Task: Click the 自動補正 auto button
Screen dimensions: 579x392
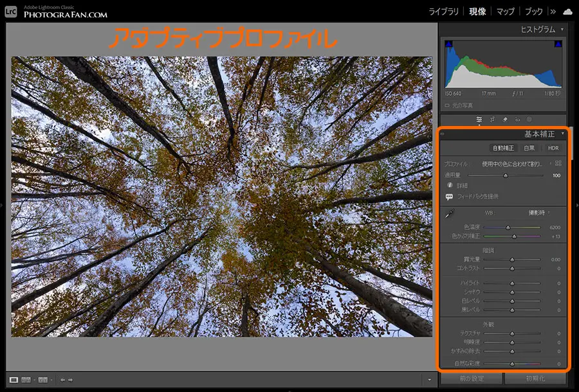Action: point(503,148)
